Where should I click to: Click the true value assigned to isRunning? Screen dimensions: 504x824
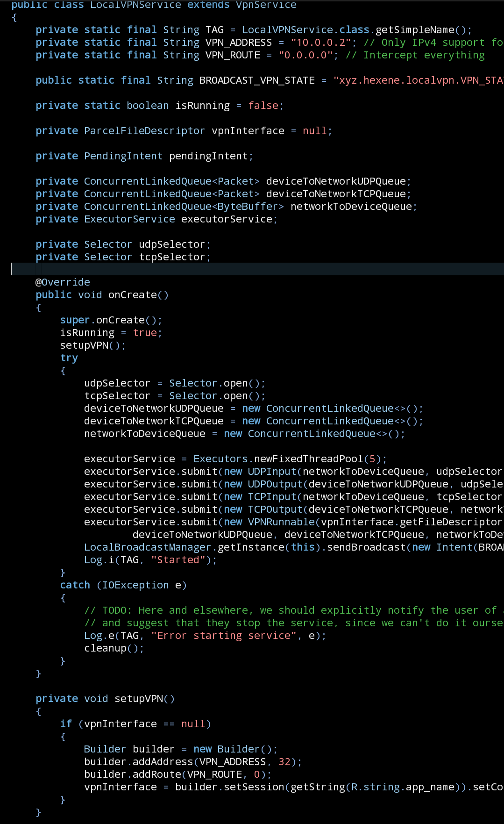tap(145, 333)
